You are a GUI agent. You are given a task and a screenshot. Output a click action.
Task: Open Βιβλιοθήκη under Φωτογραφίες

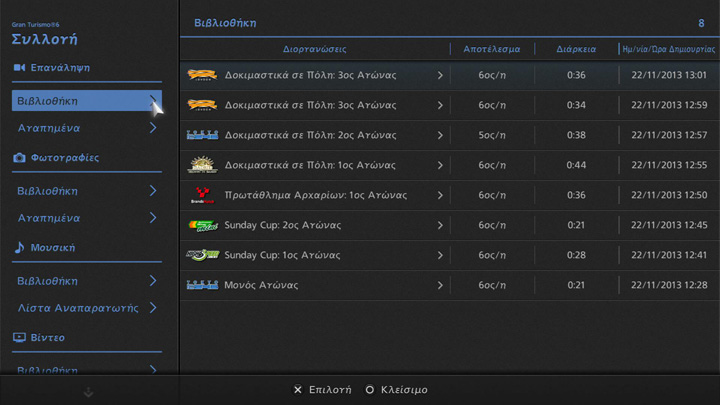[x=86, y=191]
